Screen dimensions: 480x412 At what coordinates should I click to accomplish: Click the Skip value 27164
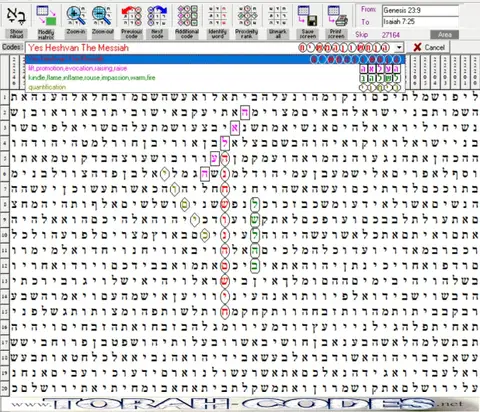[x=391, y=35]
